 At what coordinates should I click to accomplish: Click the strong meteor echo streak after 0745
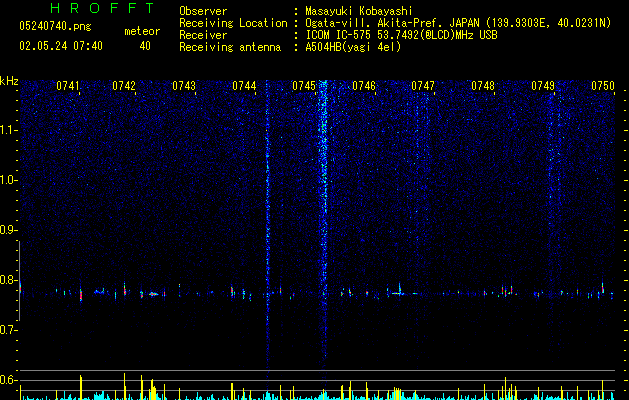[x=323, y=219]
